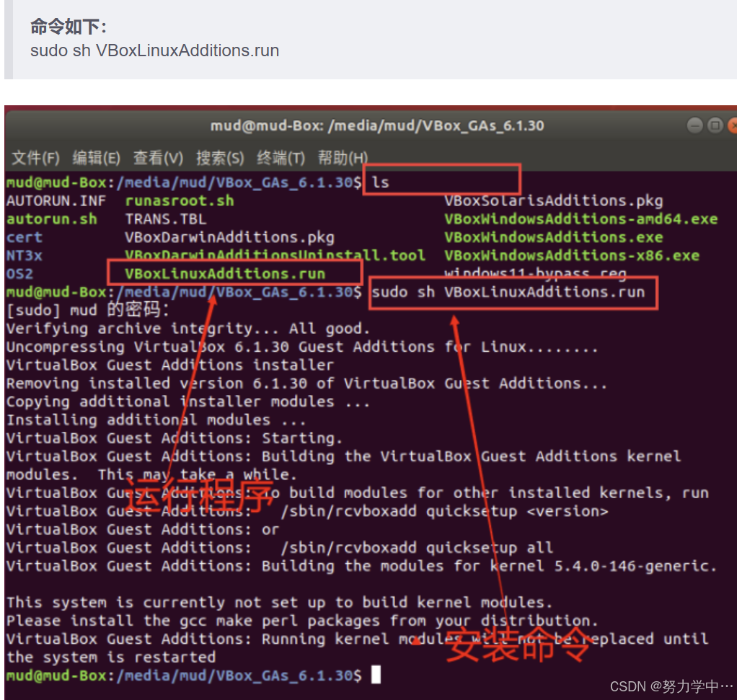The height and width of the screenshot is (700, 737).
Task: Click the OS2 directory name
Action: tap(19, 274)
